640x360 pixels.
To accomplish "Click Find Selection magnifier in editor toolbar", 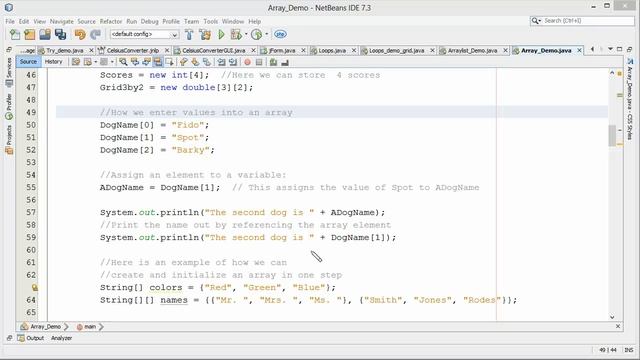I will point(123,62).
